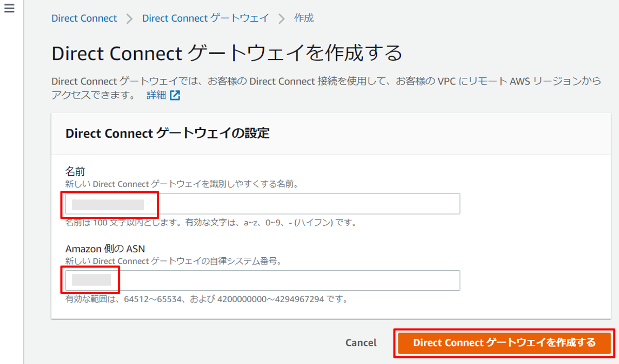Select the 名前は 100 文字以内 hint text

pos(211,223)
